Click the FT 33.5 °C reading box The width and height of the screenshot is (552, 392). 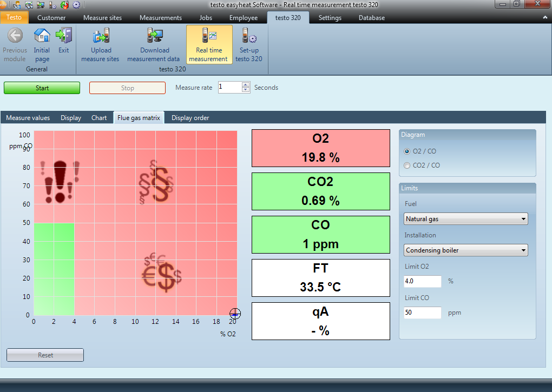(321, 278)
